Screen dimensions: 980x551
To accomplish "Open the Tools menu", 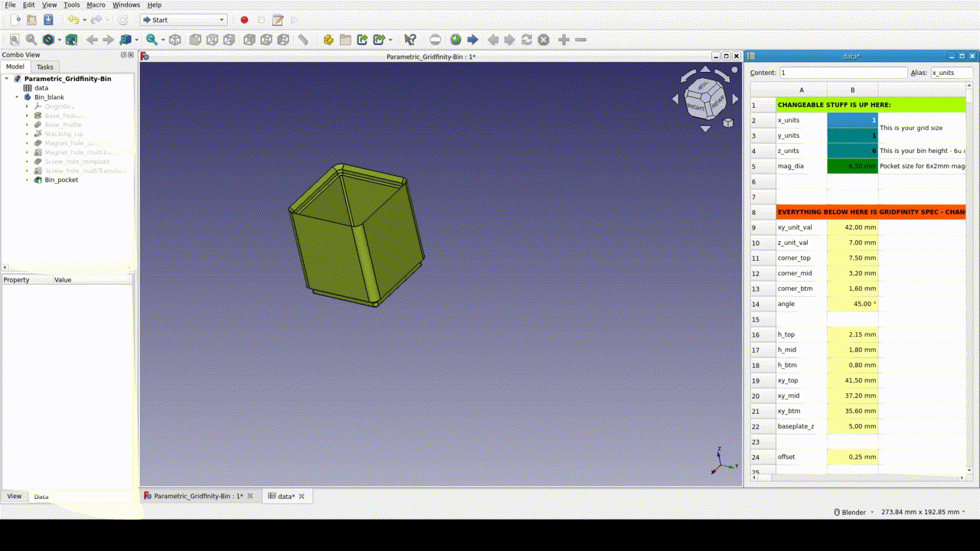I will pyautogui.click(x=71, y=5).
